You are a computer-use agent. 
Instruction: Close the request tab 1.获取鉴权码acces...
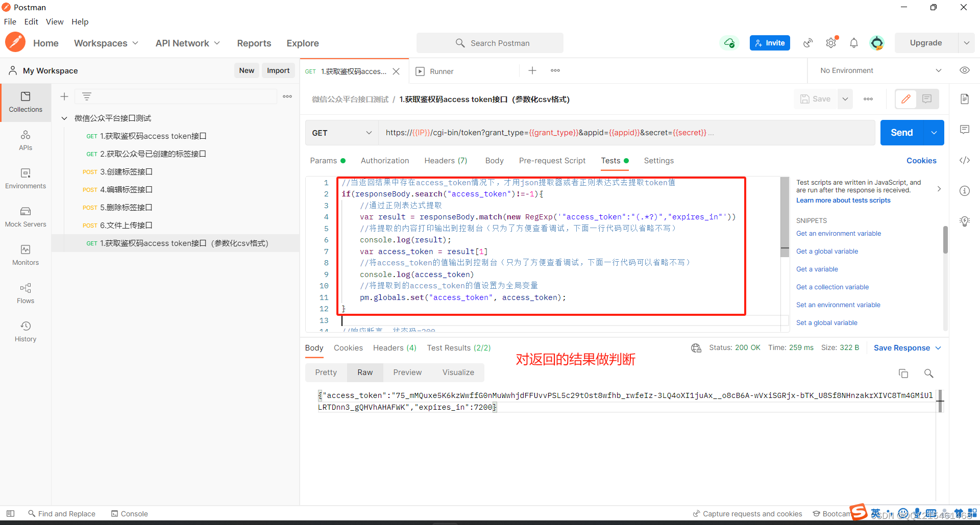pyautogui.click(x=396, y=71)
